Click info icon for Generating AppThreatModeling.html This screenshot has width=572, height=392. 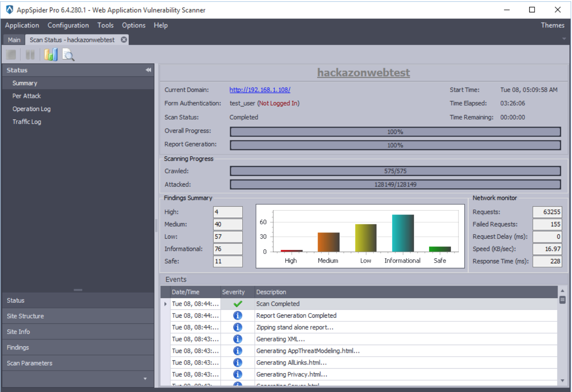click(x=238, y=351)
